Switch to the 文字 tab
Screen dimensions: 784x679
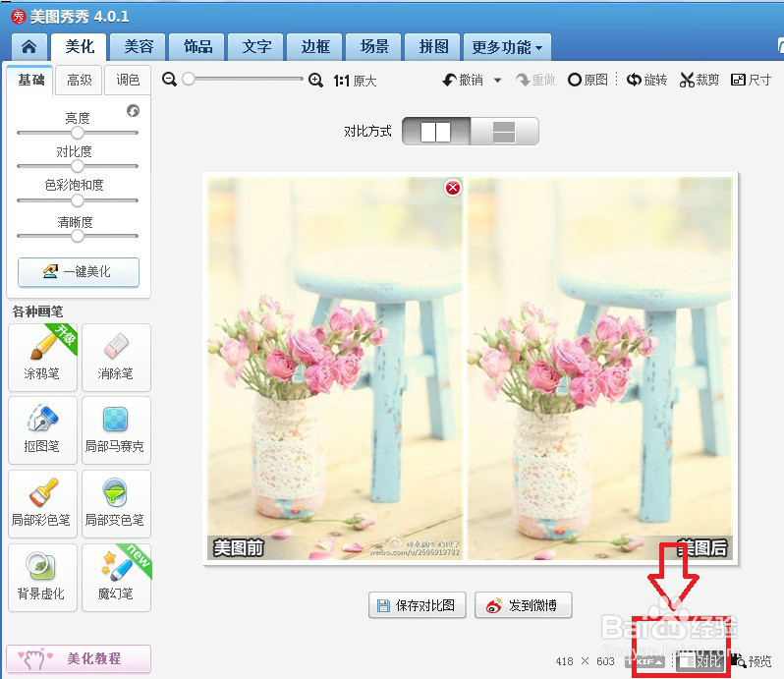pos(256,47)
